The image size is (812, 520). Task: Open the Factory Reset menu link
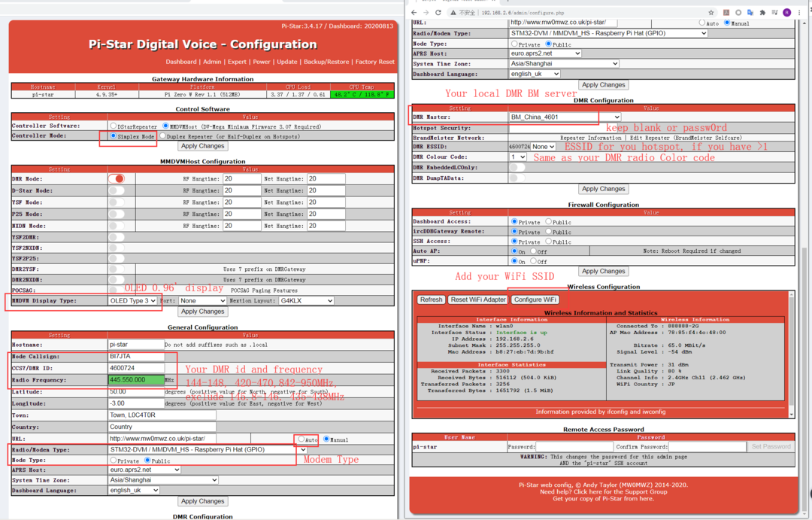(375, 62)
